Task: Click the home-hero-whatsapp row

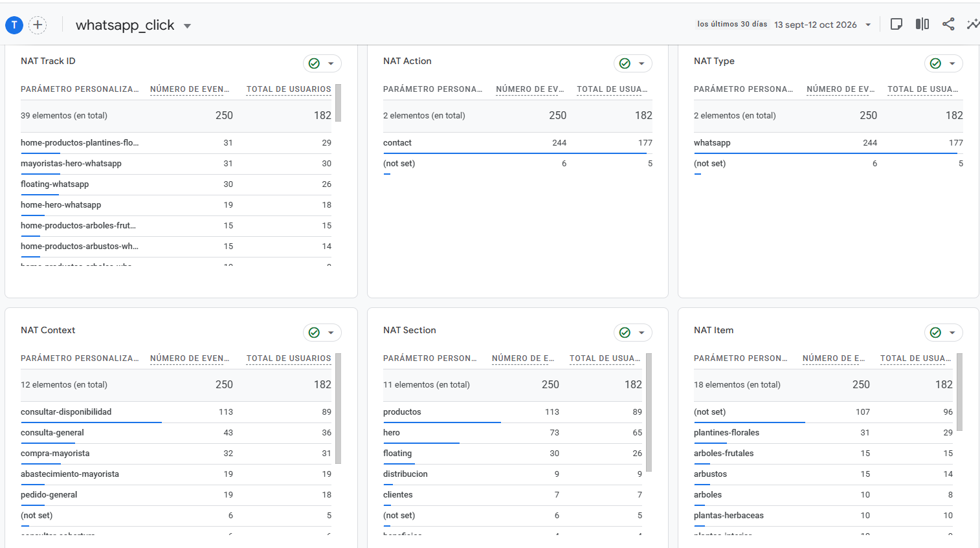Action: tap(176, 205)
